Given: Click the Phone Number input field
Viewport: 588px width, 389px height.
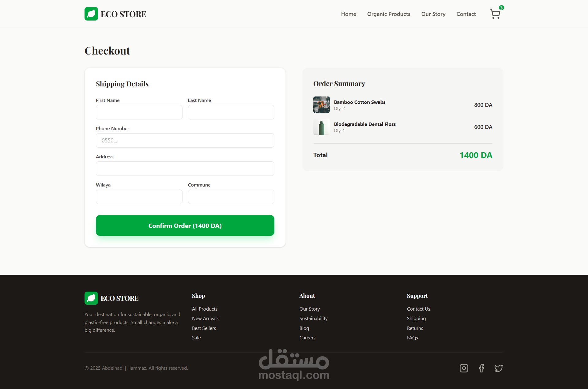Looking at the screenshot, I should coord(185,140).
